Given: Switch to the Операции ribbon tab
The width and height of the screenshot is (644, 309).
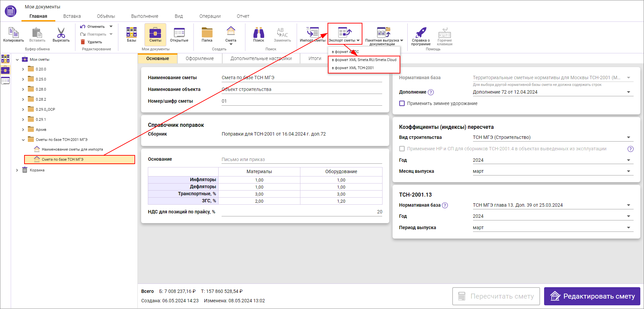Looking at the screenshot, I should [210, 16].
